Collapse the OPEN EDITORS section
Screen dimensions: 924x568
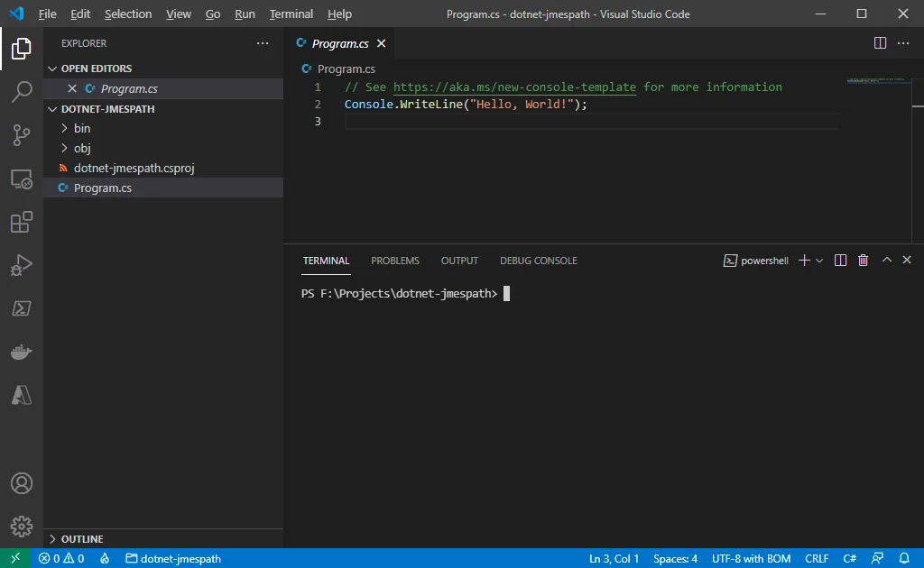tap(96, 69)
